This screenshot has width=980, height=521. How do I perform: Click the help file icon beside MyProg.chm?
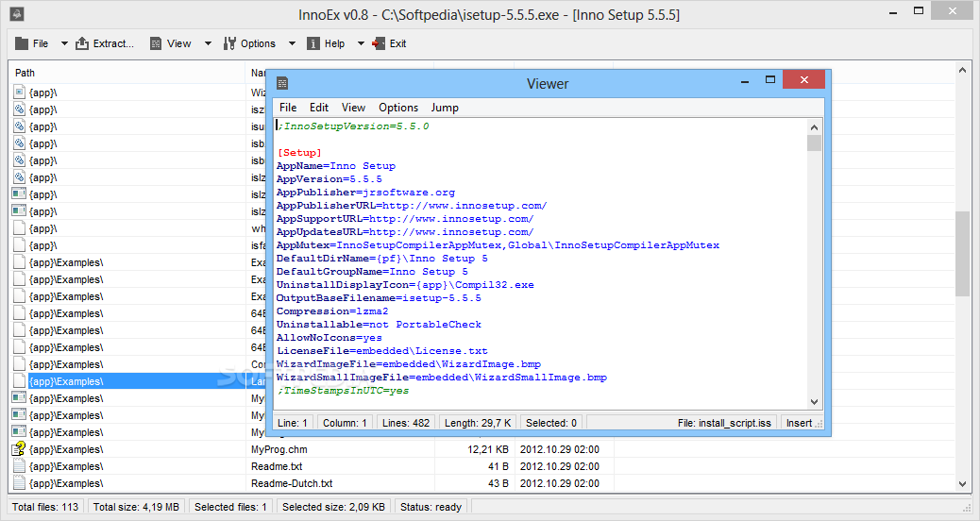(20, 448)
